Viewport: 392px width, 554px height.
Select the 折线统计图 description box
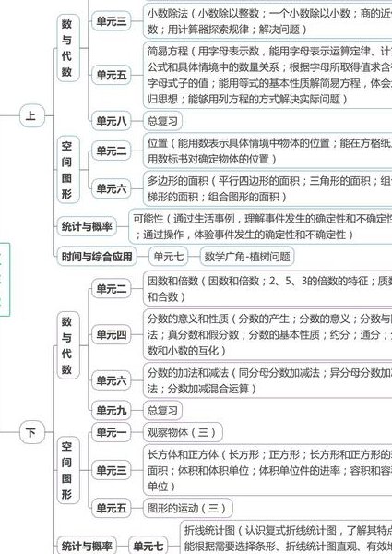(x=286, y=537)
